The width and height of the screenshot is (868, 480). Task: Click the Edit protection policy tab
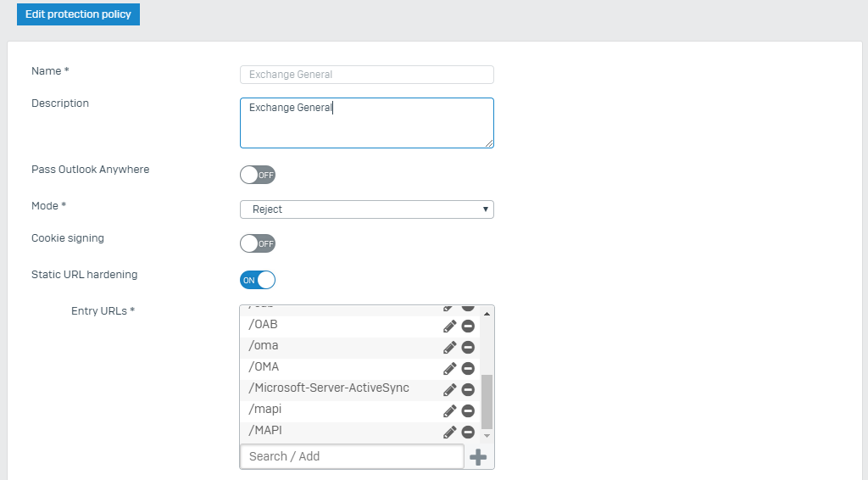[x=78, y=14]
